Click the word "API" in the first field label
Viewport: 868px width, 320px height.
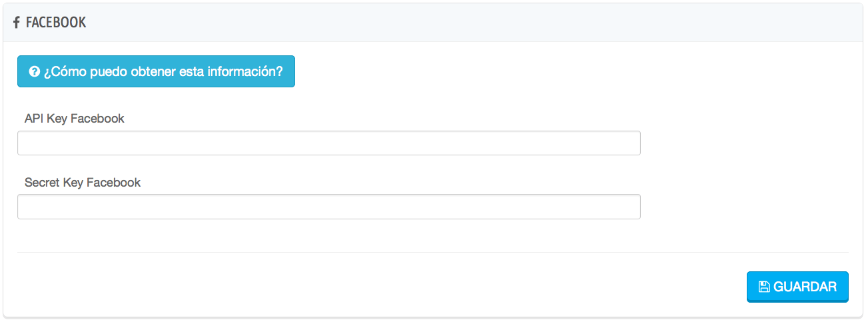[x=33, y=119]
